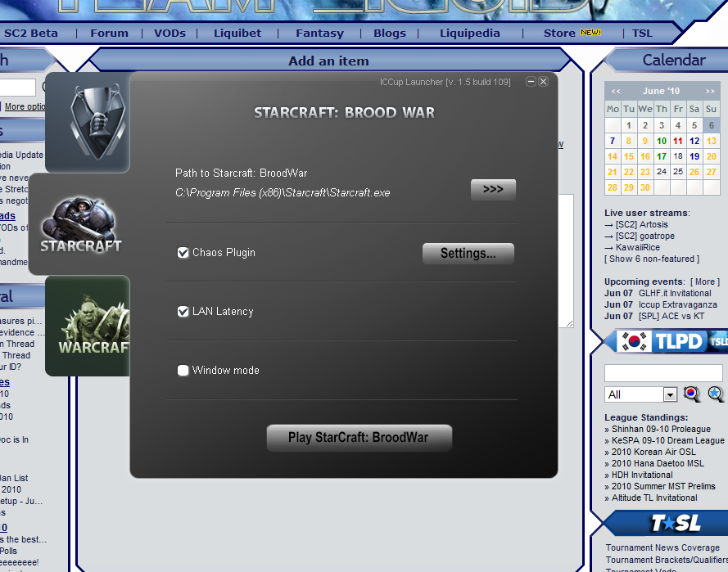Viewport: 728px width, 572px height.
Task: Navigate to Liquipedia
Action: pos(470,34)
